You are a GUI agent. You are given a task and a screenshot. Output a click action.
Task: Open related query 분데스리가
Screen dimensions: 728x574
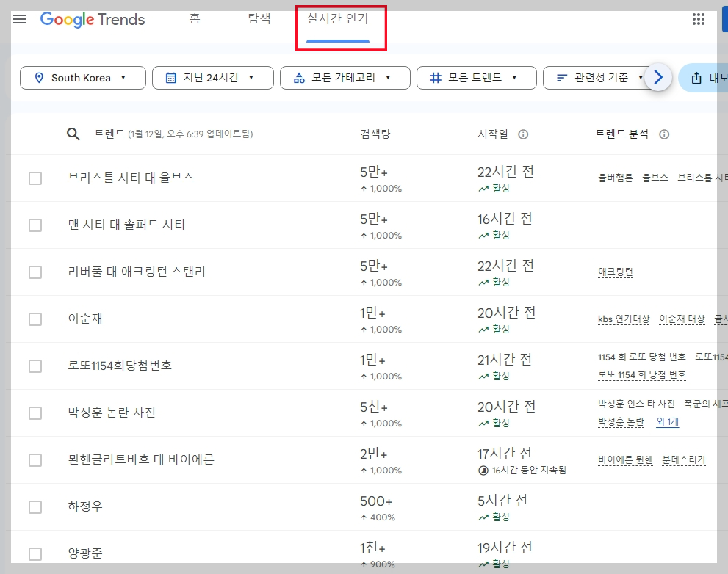click(684, 460)
